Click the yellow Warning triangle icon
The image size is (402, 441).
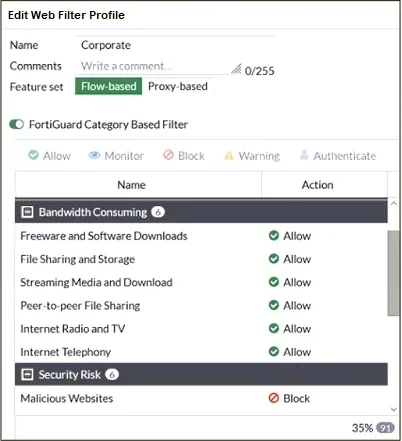(x=229, y=155)
